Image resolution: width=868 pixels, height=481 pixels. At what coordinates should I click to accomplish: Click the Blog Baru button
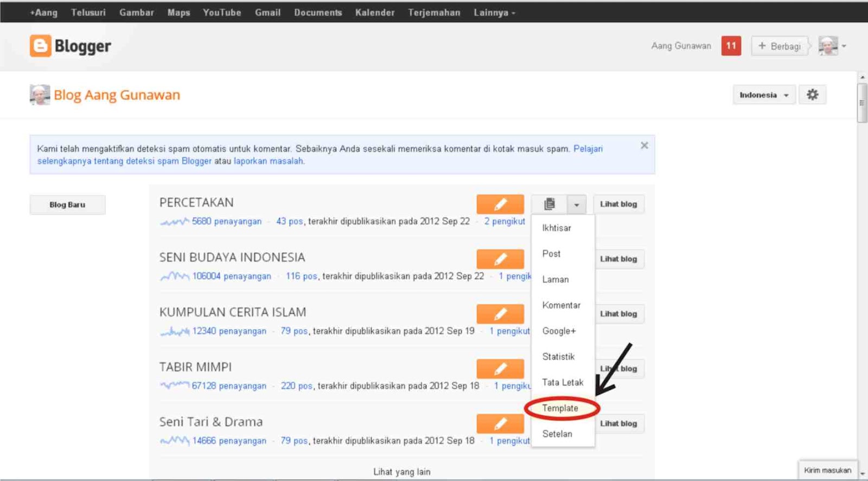[67, 205]
